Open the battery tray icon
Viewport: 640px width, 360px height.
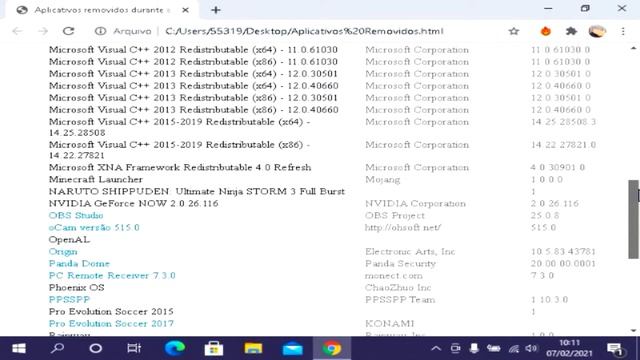coord(493,349)
